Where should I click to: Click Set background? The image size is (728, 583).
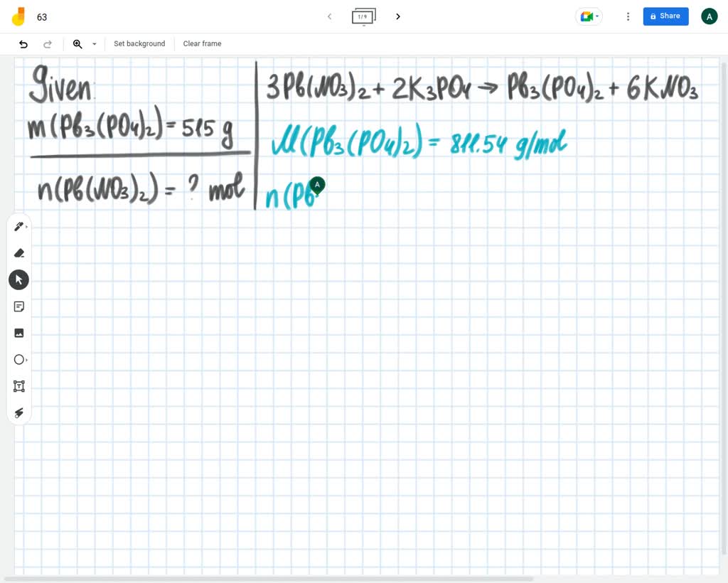139,43
